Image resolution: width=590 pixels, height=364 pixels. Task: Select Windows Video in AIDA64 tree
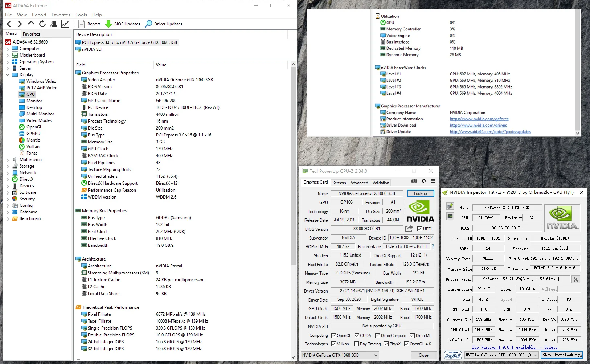pyautogui.click(x=41, y=81)
